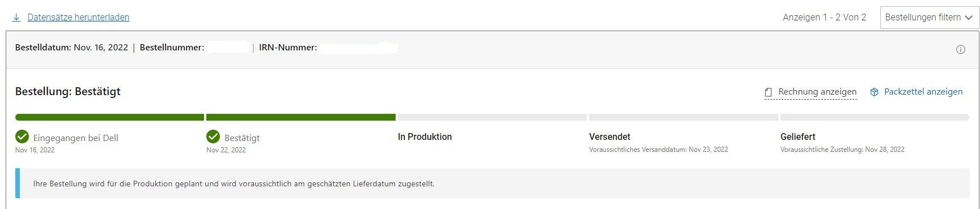Click the IRN-Nummer value in order header
The image size is (980, 209).
click(358, 48)
